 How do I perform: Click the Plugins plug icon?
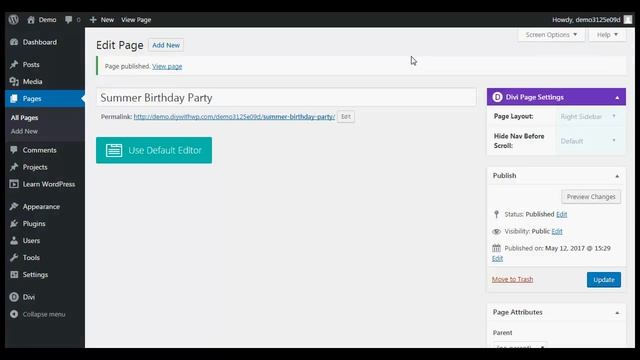14,224
